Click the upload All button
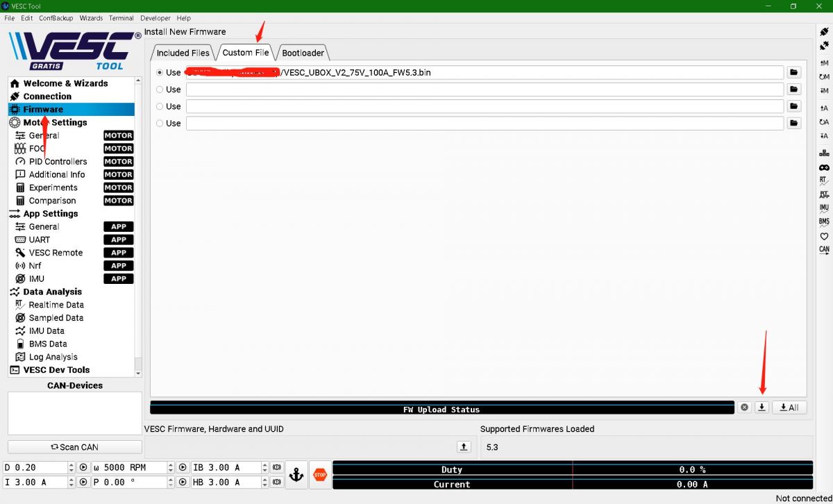The width and height of the screenshot is (833, 504). pyautogui.click(x=789, y=408)
